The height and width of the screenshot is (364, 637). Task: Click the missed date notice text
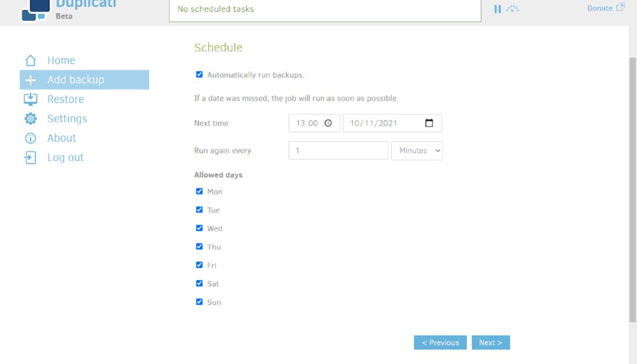click(296, 99)
